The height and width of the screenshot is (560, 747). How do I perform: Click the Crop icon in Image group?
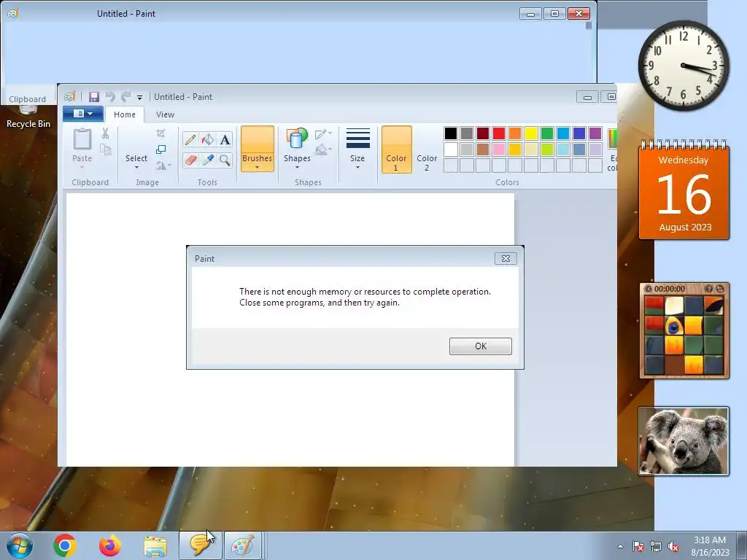pos(161,133)
